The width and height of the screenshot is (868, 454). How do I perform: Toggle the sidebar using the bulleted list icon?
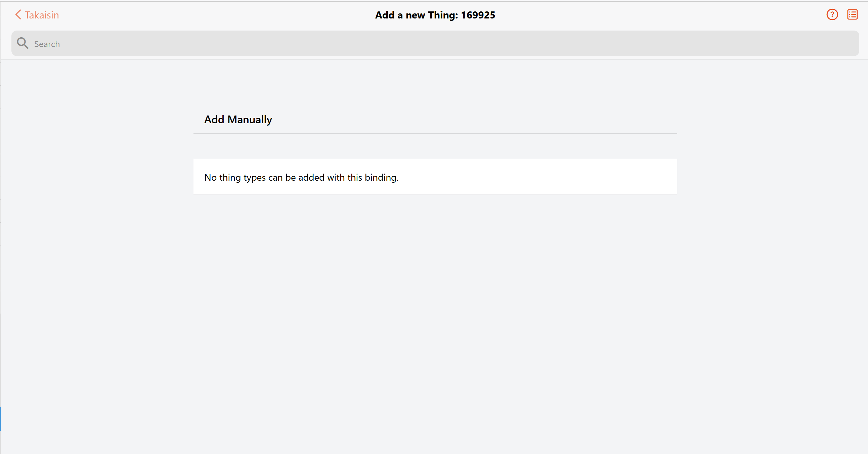[852, 15]
